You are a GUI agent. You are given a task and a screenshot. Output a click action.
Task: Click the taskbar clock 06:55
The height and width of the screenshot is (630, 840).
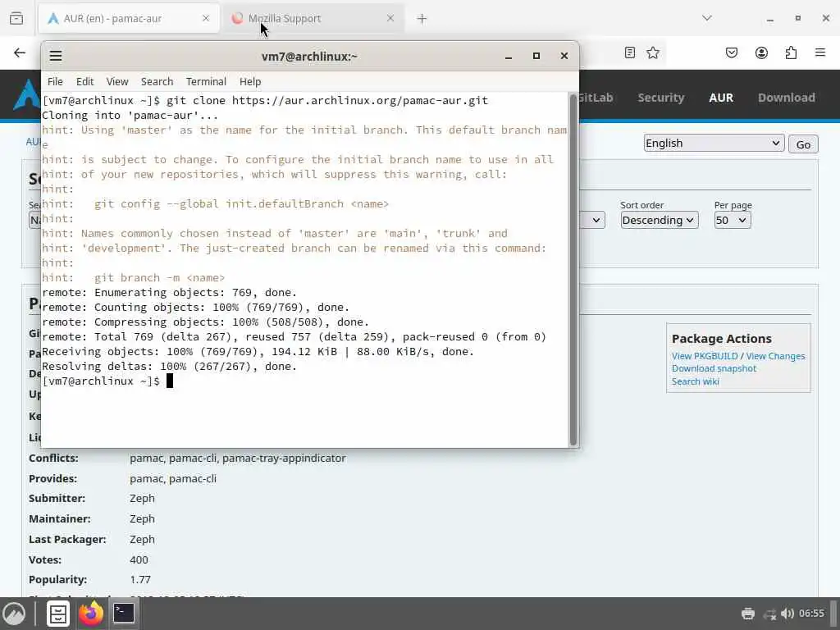click(x=811, y=614)
